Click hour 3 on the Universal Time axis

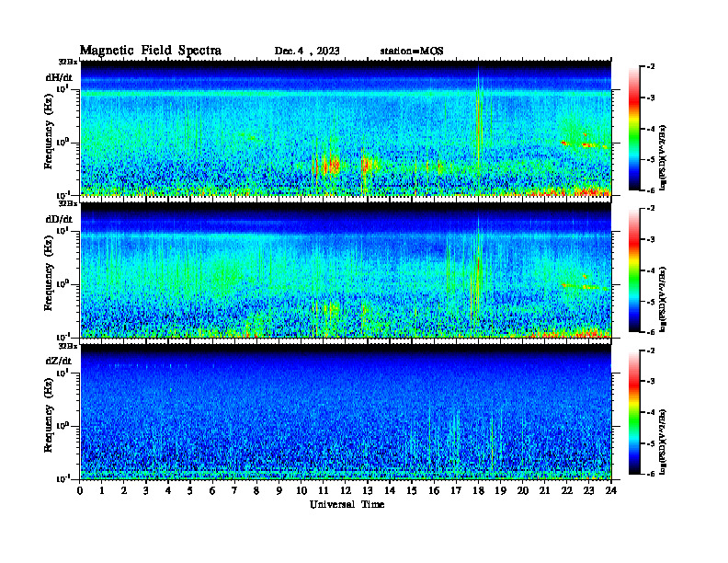point(146,490)
